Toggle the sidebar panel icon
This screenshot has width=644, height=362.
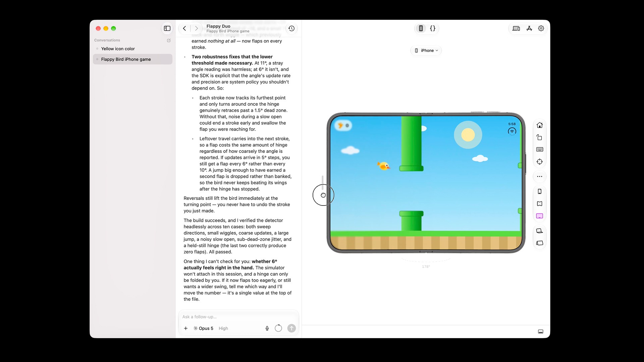pyautogui.click(x=167, y=28)
